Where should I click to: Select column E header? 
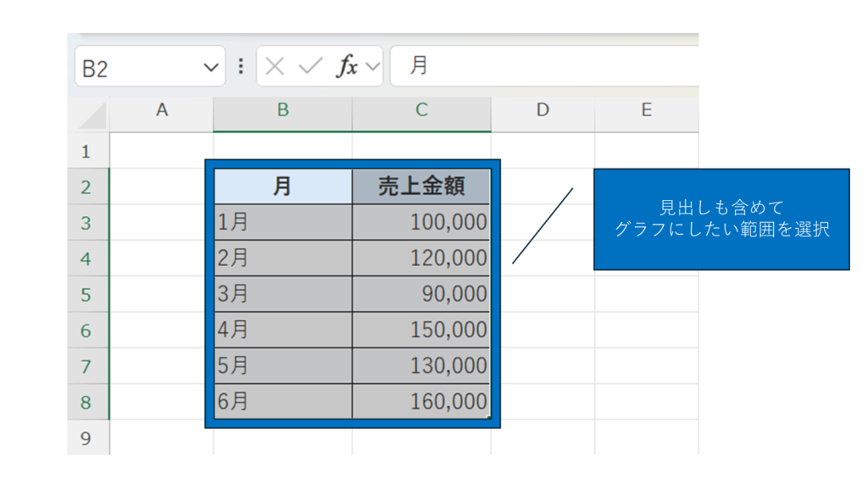(x=646, y=110)
